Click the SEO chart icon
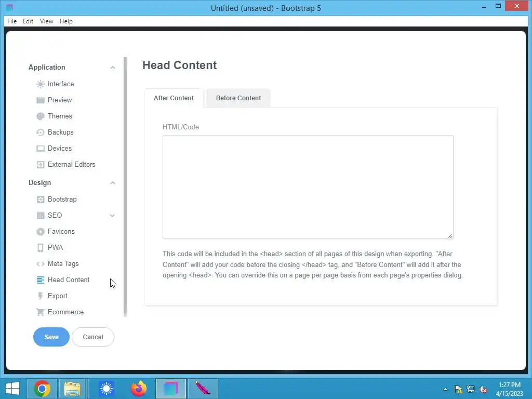Image resolution: width=532 pixels, height=399 pixels. [41, 216]
